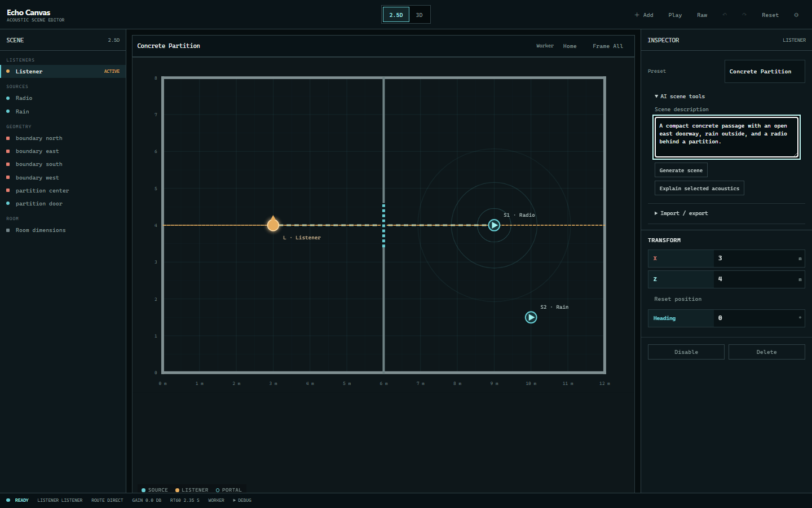
Task: Click Generate scene button
Action: [x=681, y=170]
